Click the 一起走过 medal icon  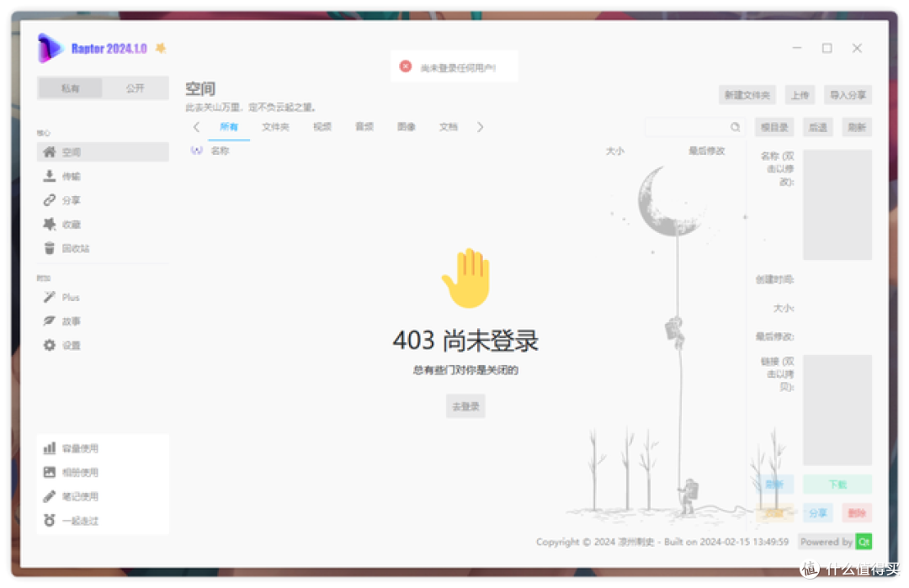click(x=50, y=521)
